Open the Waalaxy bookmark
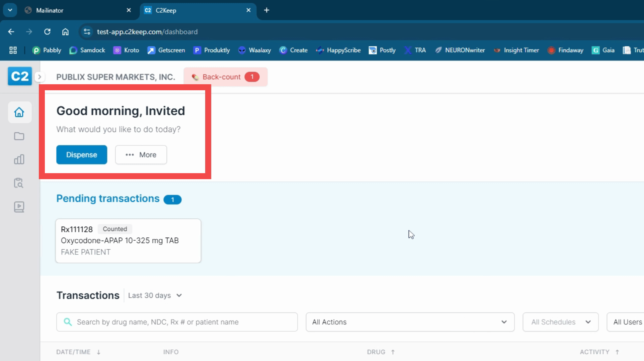Screen dimensions: 644x361 tap(254, 50)
